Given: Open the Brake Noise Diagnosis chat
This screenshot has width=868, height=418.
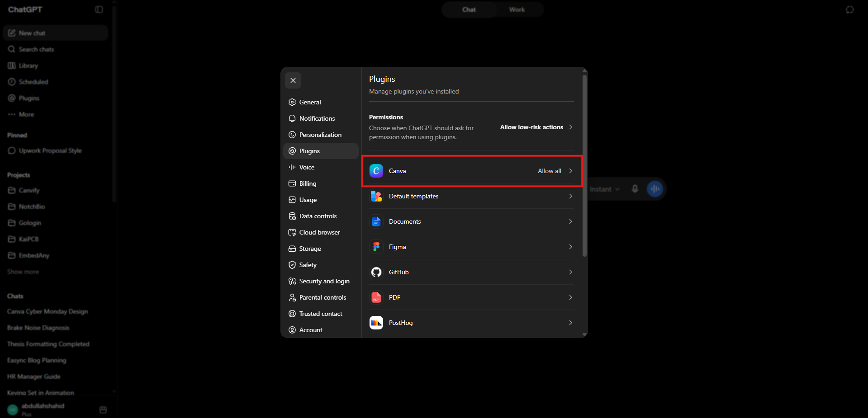Looking at the screenshot, I should [x=55, y=328].
